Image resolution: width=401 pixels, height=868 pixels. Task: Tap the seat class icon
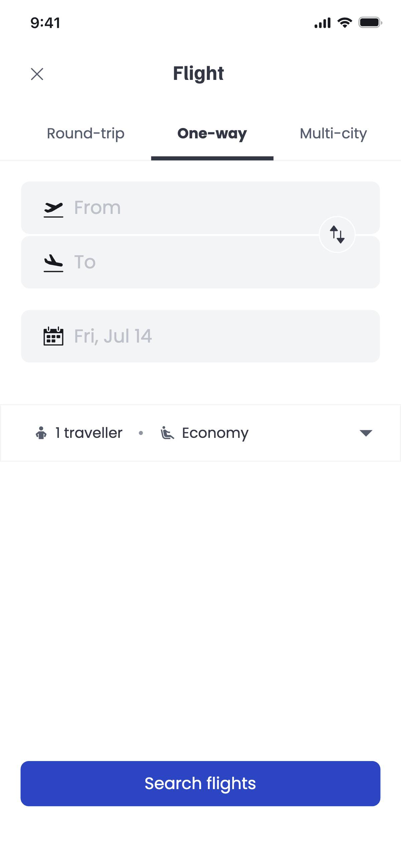[x=167, y=433]
